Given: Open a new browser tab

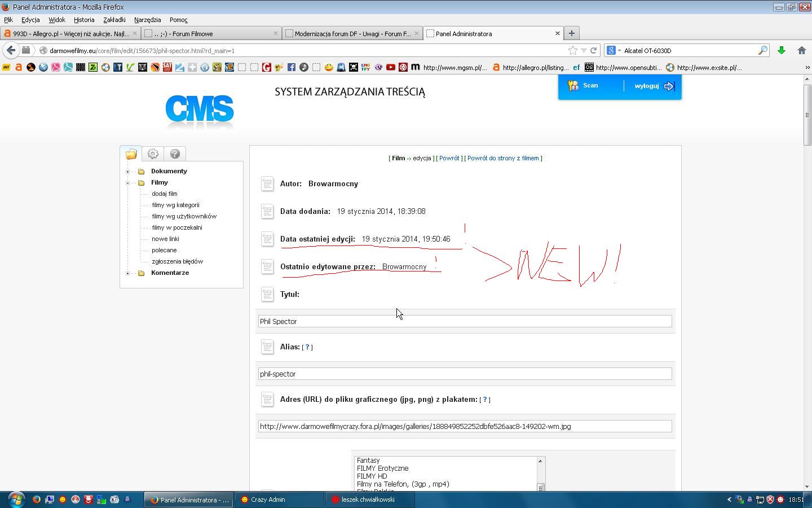Looking at the screenshot, I should [571, 33].
